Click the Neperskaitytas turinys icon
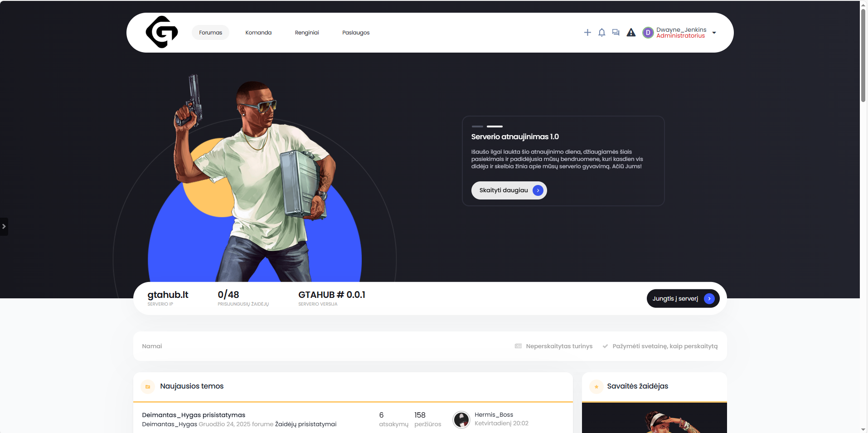 point(519,346)
